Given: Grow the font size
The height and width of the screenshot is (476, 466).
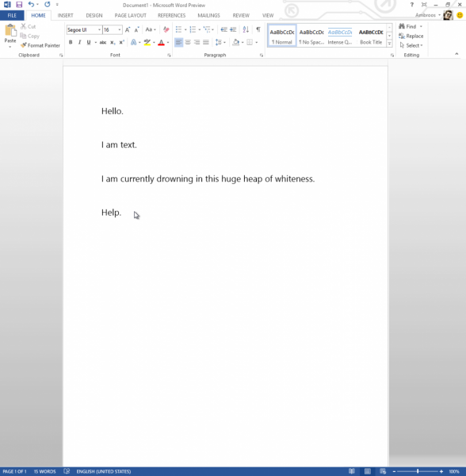Looking at the screenshot, I should point(128,29).
